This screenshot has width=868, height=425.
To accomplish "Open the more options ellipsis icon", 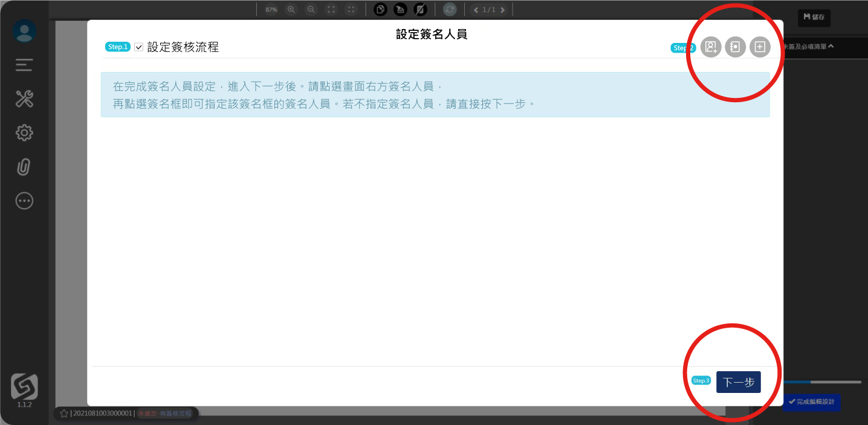I will [x=24, y=201].
